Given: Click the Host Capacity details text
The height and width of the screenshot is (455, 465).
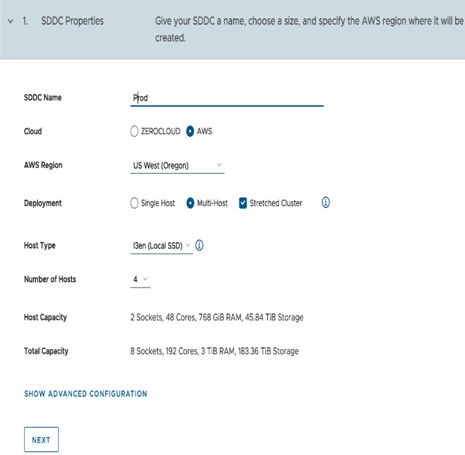Looking at the screenshot, I should (217, 317).
